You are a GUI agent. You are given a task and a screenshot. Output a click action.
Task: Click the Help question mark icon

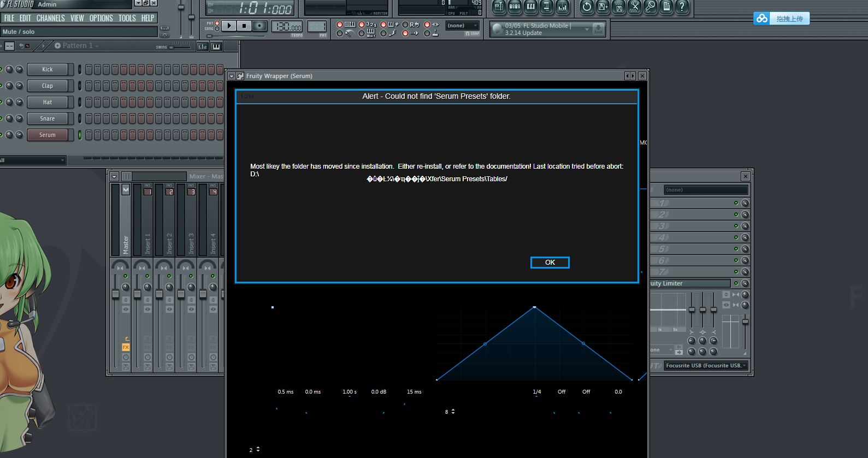[x=682, y=7]
